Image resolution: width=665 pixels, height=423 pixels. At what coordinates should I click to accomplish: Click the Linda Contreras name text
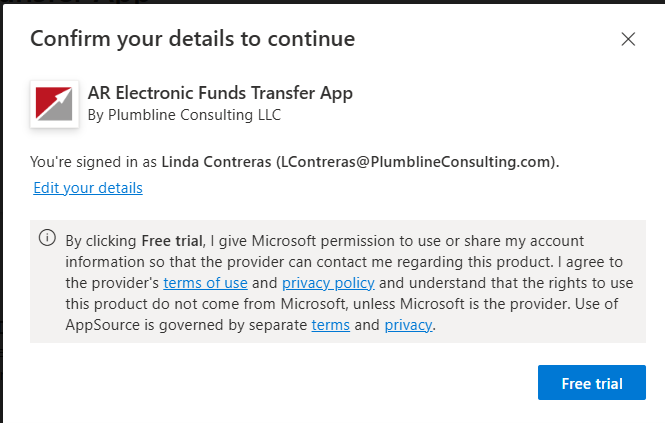coord(216,162)
